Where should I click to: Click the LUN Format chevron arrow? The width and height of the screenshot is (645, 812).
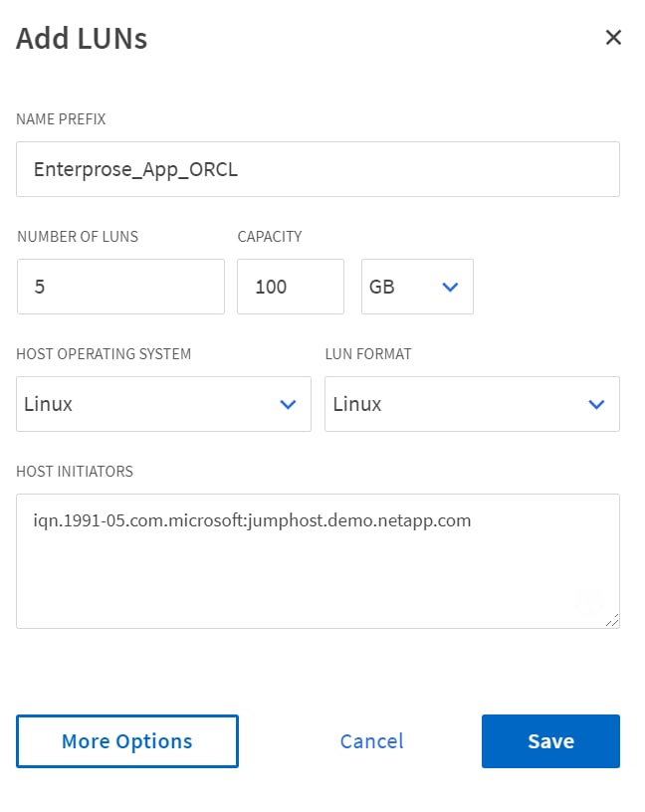[596, 404]
